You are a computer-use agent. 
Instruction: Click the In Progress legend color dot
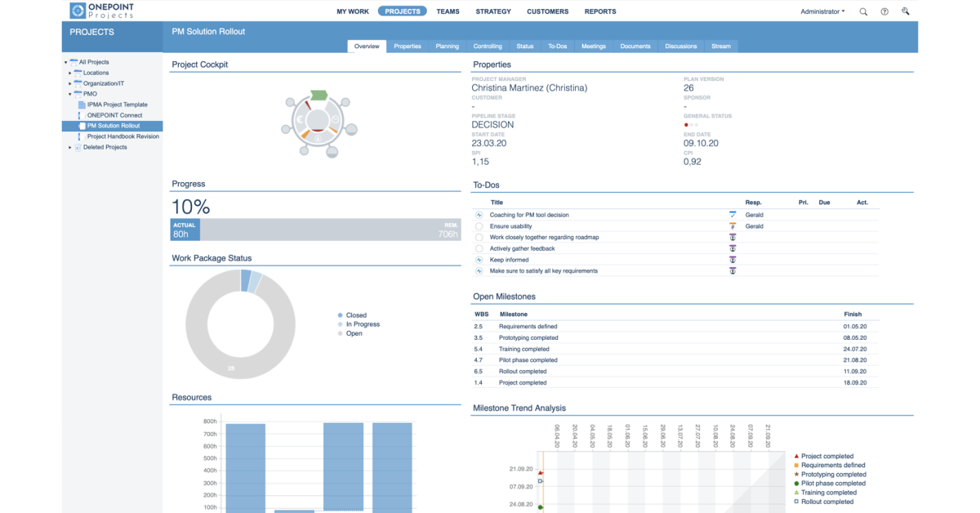click(341, 324)
